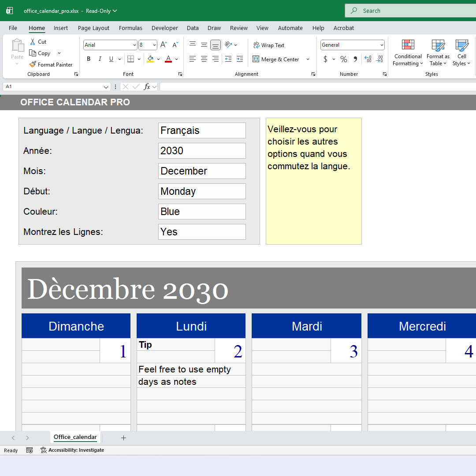This screenshot has width=476, height=476.
Task: Switch to the Formulas ribbon tab
Action: [x=130, y=28]
